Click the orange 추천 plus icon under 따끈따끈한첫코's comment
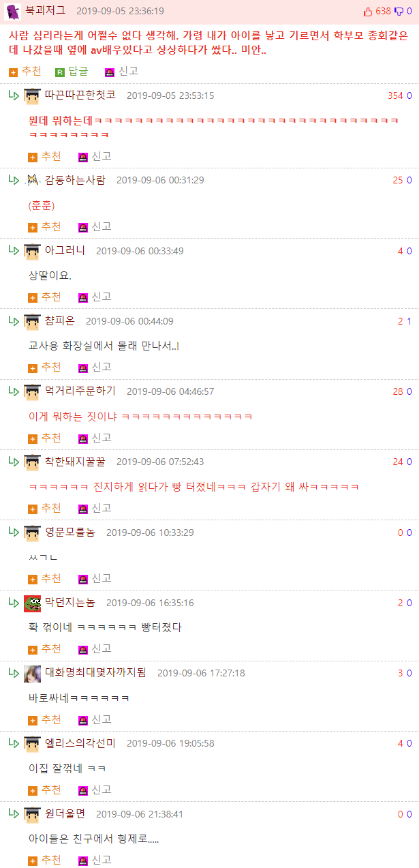The image size is (419, 868). point(33,157)
